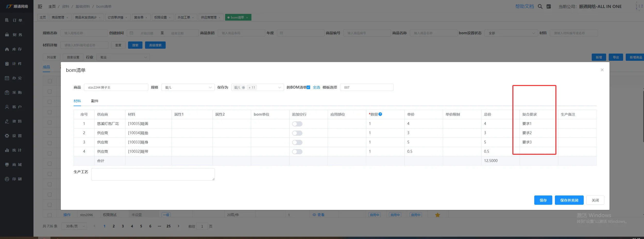Click the search magnifier icon in header
The image size is (644, 239).
pyautogui.click(x=540, y=6)
